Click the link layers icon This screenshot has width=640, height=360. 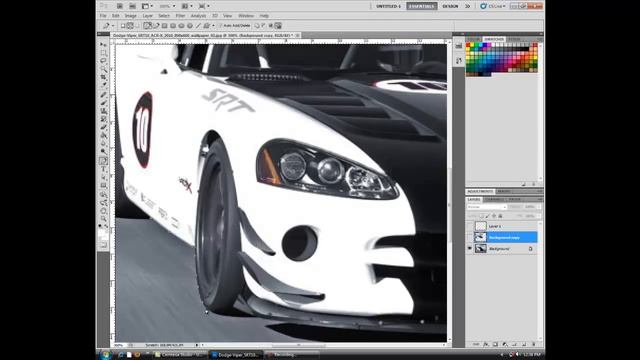coord(476,344)
